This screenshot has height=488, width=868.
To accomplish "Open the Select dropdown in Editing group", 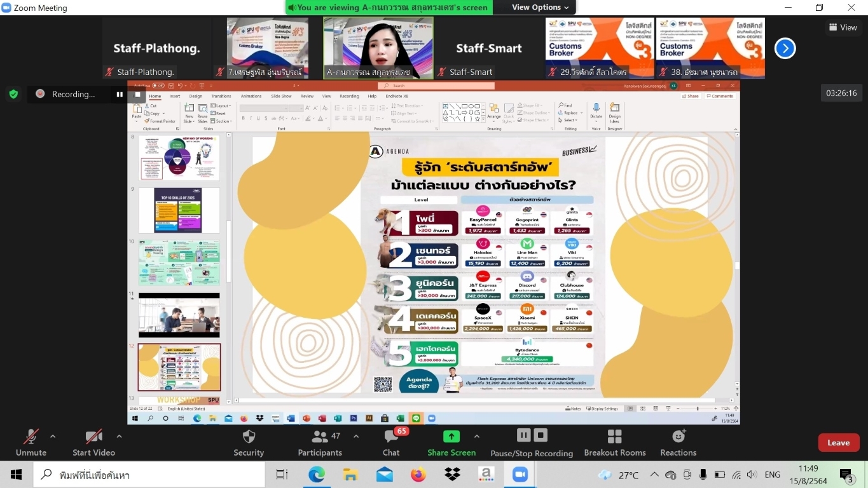I will [568, 120].
